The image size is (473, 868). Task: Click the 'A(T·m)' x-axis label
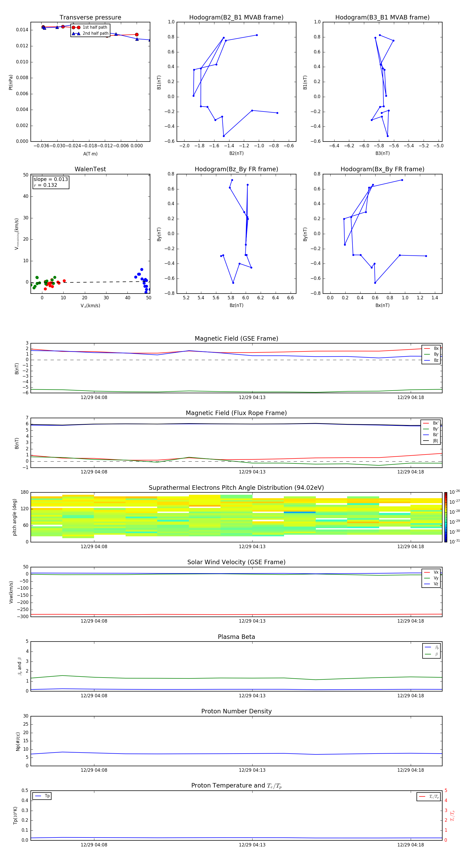pyautogui.click(x=90, y=154)
